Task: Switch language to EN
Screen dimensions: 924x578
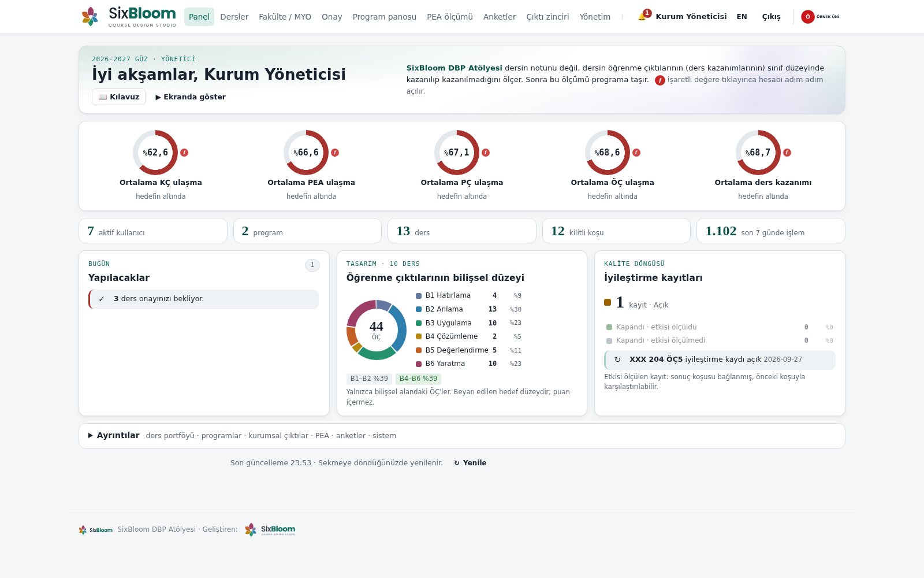Action: point(742,17)
